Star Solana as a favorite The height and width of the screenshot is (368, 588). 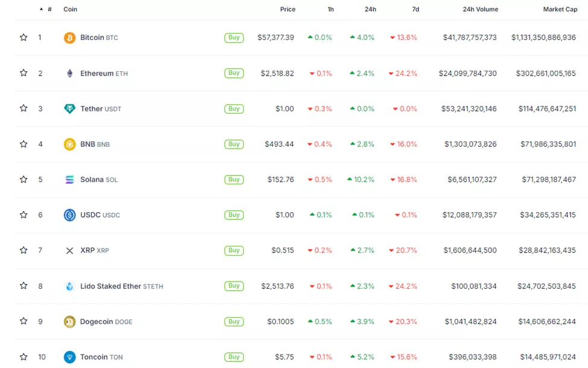pyautogui.click(x=24, y=179)
